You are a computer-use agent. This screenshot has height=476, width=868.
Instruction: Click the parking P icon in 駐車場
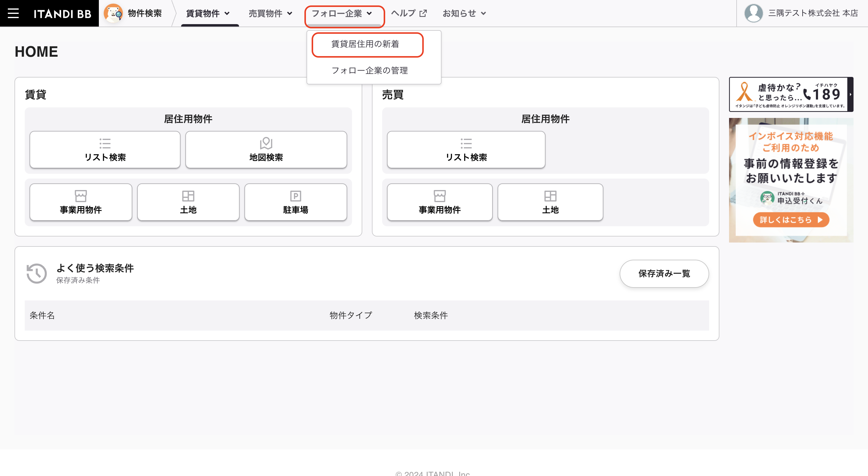click(x=295, y=196)
